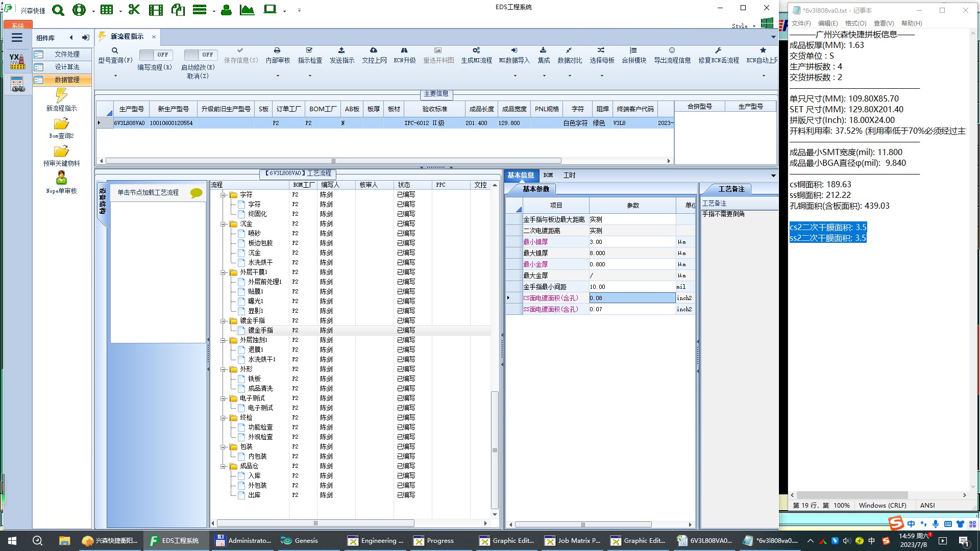Click the SS面电镀面积 parameter value field
The width and height of the screenshot is (980, 551).
632,309
